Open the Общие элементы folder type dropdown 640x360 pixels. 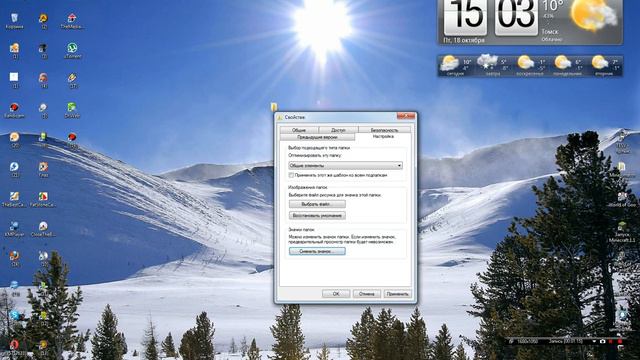pyautogui.click(x=345, y=165)
